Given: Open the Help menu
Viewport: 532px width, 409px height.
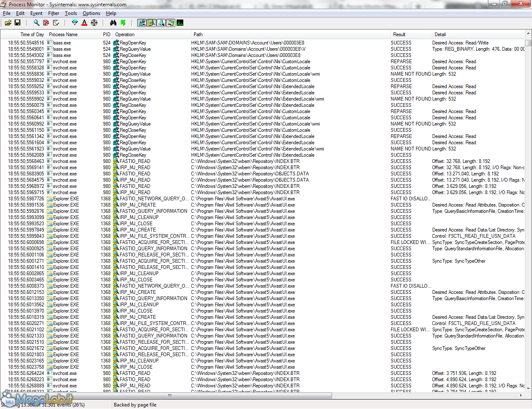Looking at the screenshot, I should click(x=111, y=13).
